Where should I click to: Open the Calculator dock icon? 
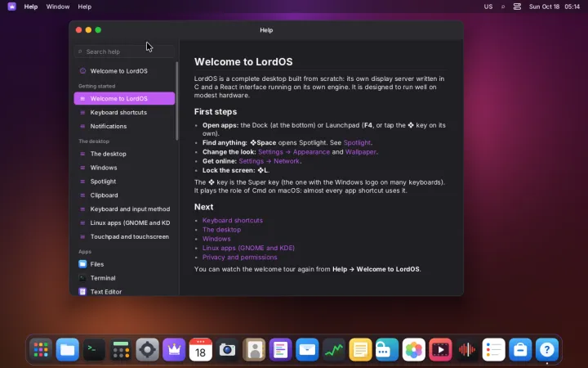pos(121,350)
